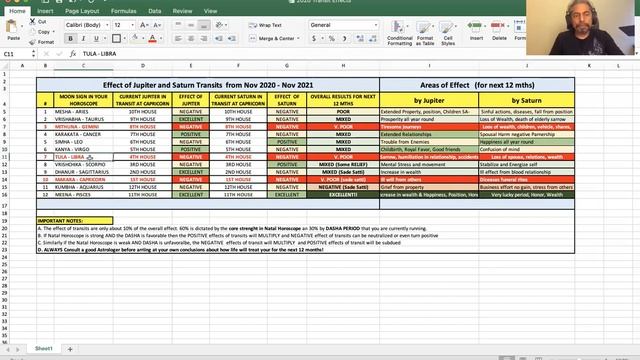Switch to the Review ribbon tab
The height and width of the screenshot is (360, 640).
pyautogui.click(x=182, y=11)
